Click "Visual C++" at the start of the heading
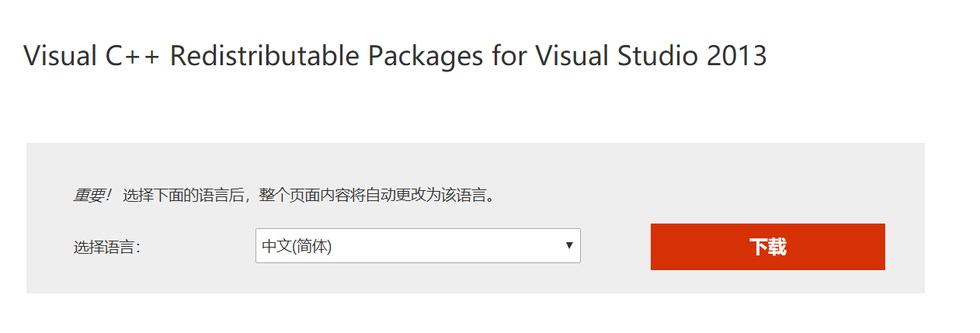980x333 pixels. (x=92, y=56)
